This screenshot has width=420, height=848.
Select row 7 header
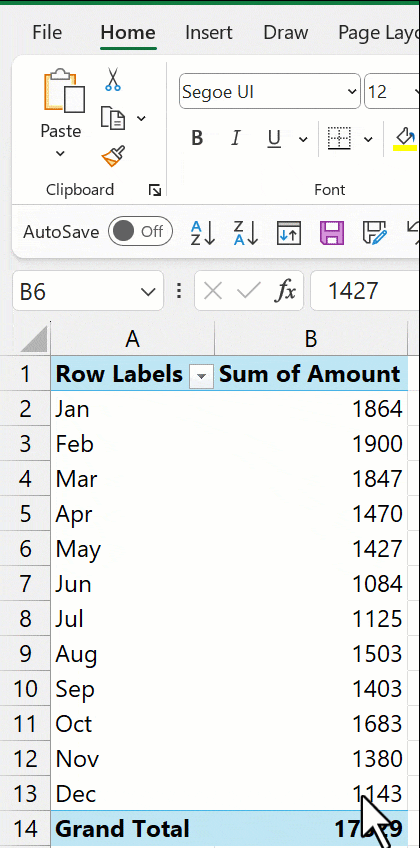coord(25,584)
